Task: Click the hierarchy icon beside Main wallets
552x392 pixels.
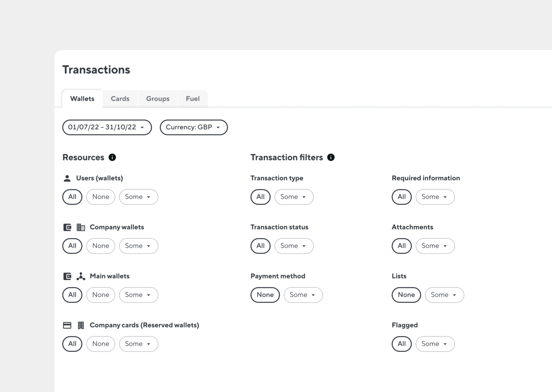Action: pos(81,276)
